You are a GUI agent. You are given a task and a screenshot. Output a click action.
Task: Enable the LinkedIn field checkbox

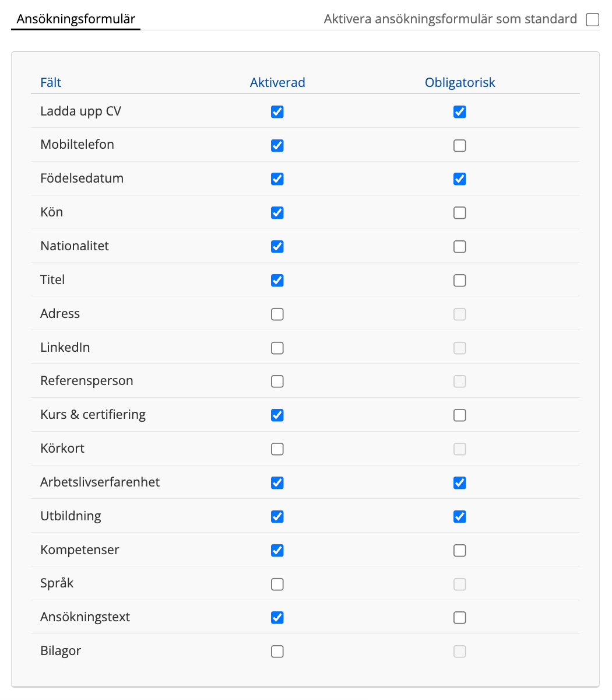coord(277,348)
